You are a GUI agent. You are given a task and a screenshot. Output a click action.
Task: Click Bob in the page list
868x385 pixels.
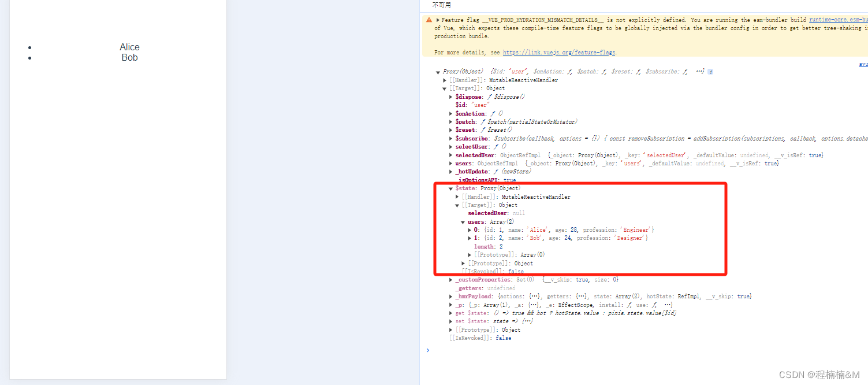click(129, 58)
